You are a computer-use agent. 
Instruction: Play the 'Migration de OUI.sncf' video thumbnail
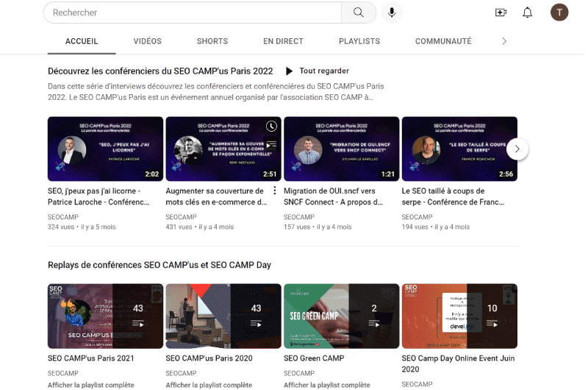pos(342,149)
